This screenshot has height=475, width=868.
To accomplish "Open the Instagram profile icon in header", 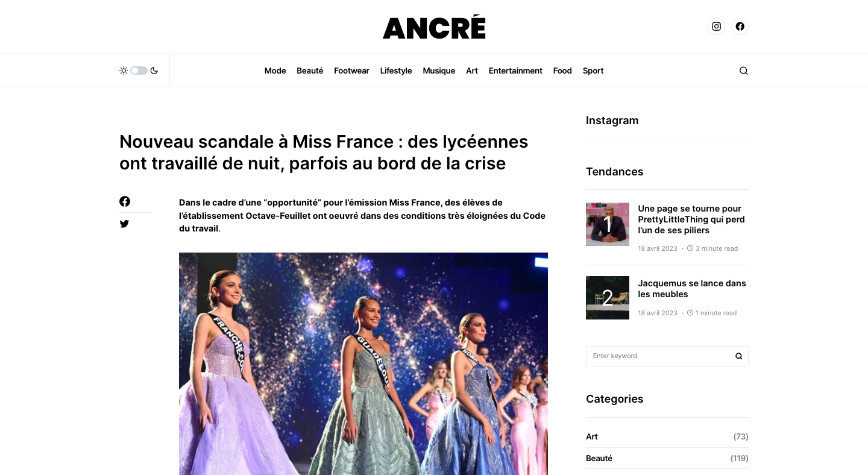I will pyautogui.click(x=716, y=27).
